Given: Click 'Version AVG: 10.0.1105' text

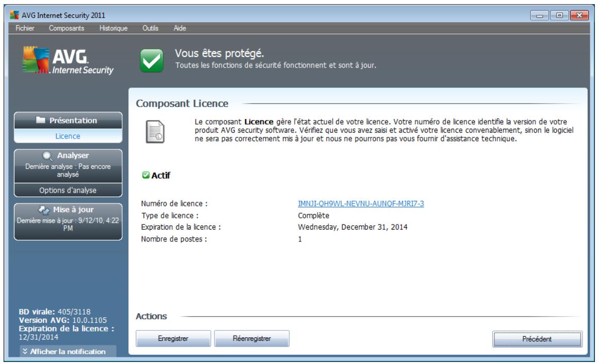Looking at the screenshot, I should (63, 320).
